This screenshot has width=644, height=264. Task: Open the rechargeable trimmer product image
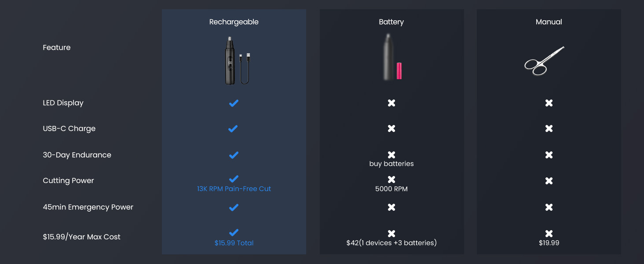237,60
